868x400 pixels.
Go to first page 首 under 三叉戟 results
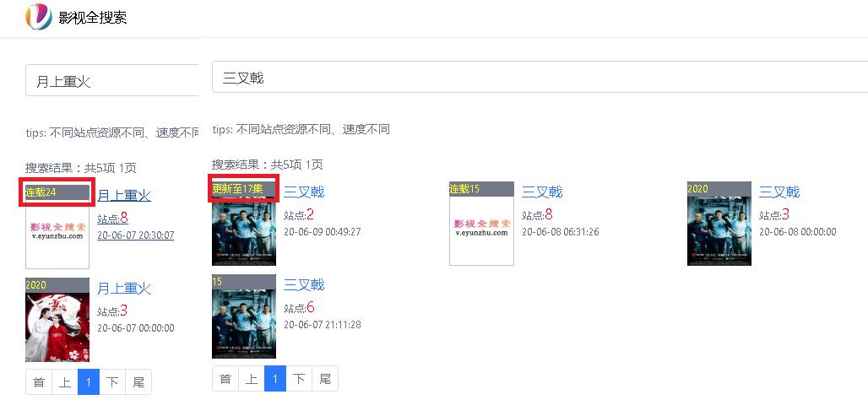(x=225, y=378)
